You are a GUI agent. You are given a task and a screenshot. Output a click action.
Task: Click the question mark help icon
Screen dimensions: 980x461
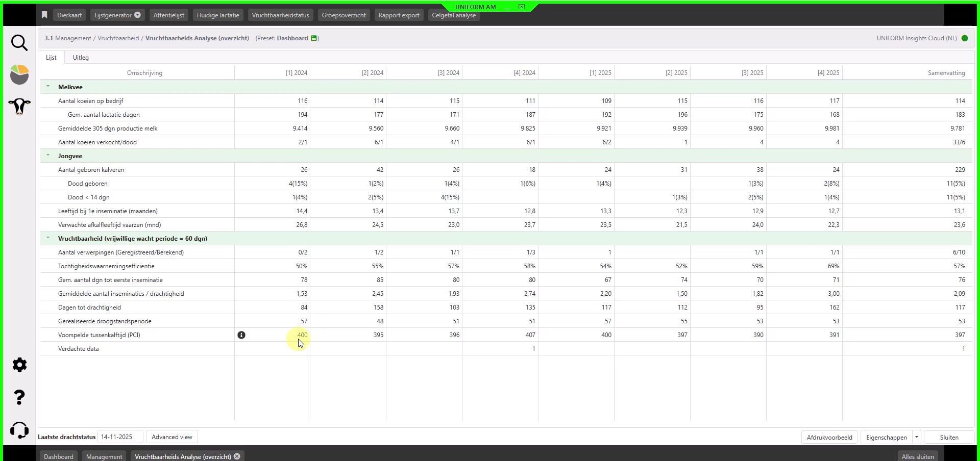(x=19, y=397)
